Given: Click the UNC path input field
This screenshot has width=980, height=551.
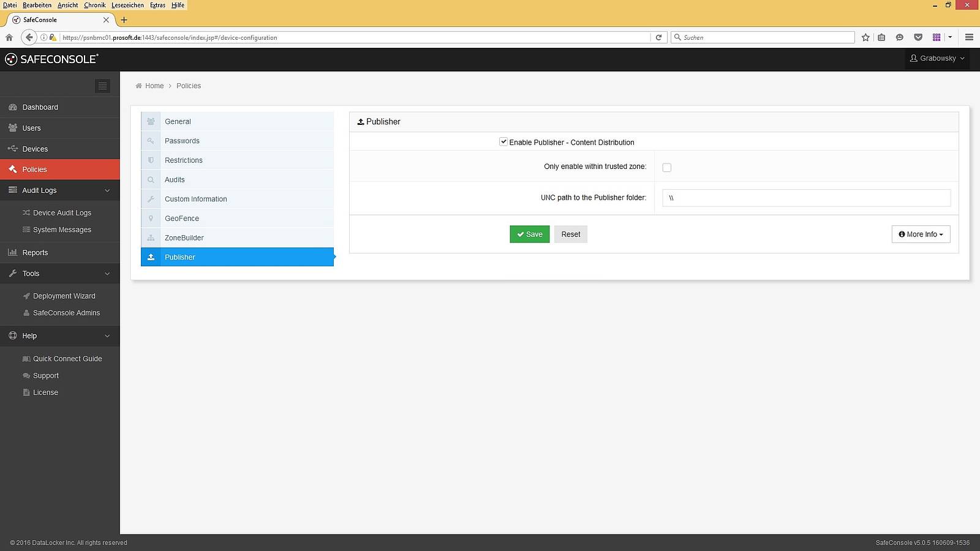Looking at the screenshot, I should tap(805, 198).
